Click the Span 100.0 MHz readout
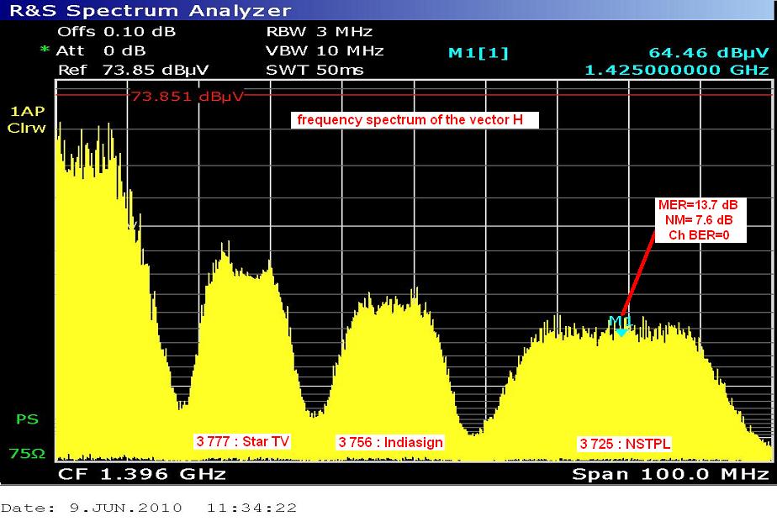 click(x=670, y=474)
